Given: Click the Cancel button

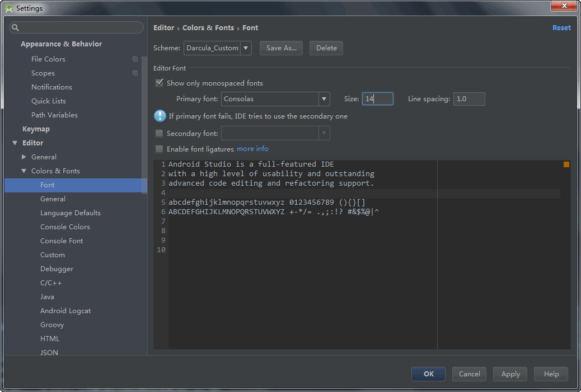Looking at the screenshot, I should coord(469,374).
